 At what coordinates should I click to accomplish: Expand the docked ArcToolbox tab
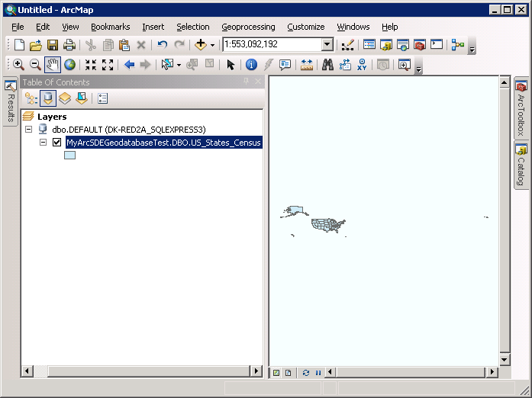tap(521, 108)
